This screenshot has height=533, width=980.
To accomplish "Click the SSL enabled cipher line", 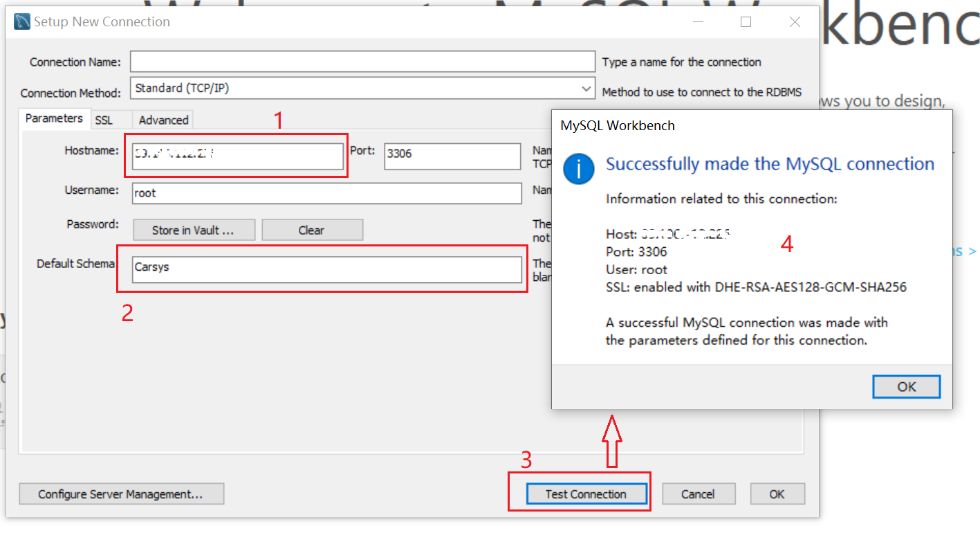I will [756, 287].
